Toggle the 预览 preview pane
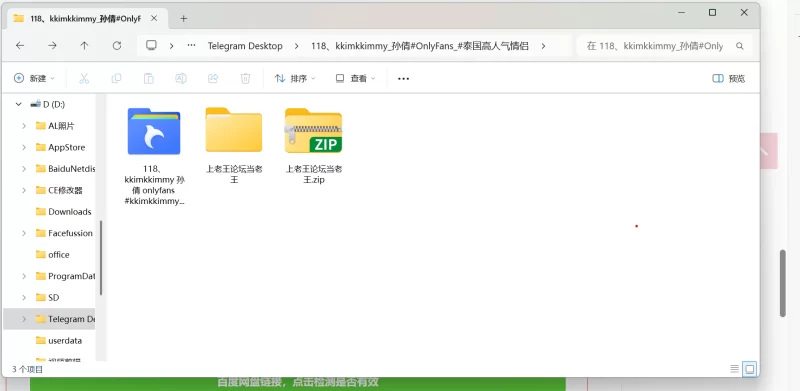 pyautogui.click(x=729, y=78)
